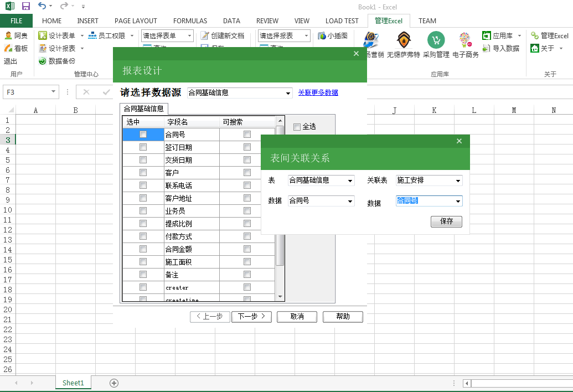Click the 数据备份 icon in ribbon

coord(43,61)
